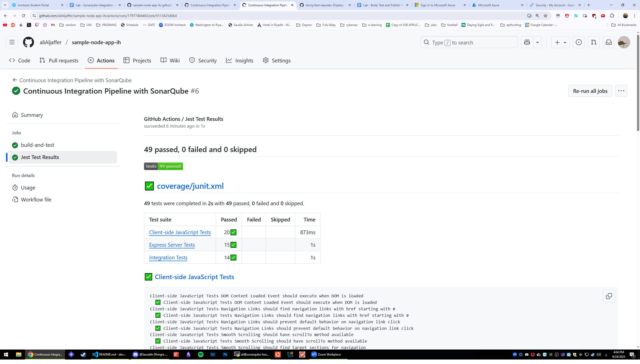Viewport: 640px width, 364px height.
Task: Click the GitHub logo icon
Action: (28, 42)
